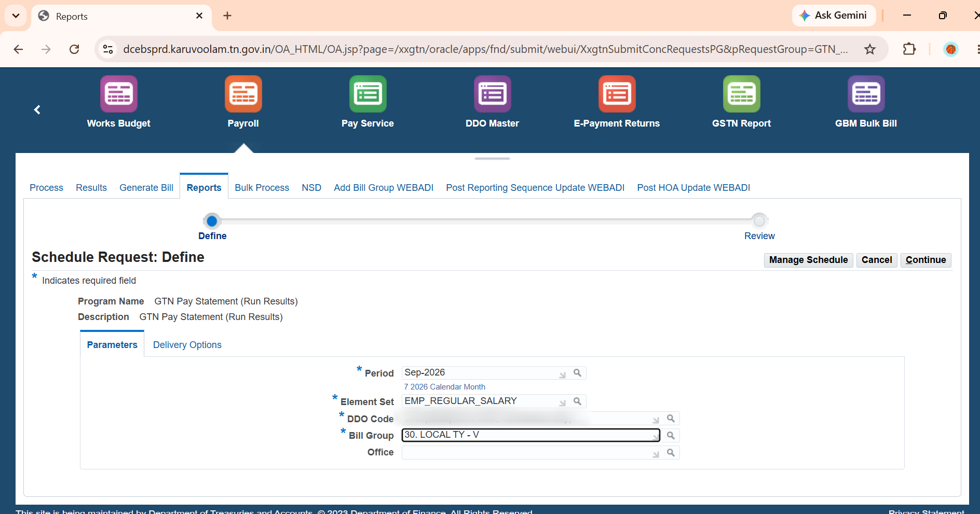The width and height of the screenshot is (980, 514).
Task: Click the Period search magnifier icon
Action: pyautogui.click(x=577, y=373)
